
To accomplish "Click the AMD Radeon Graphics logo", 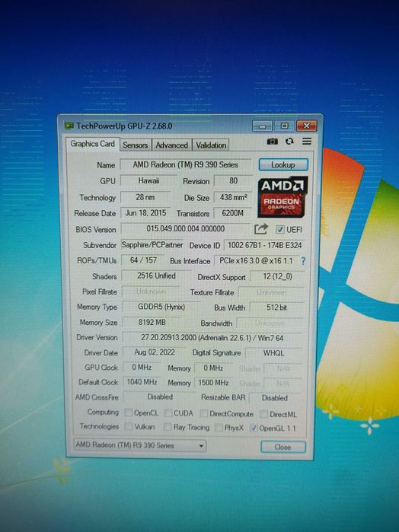I will pos(282,197).
